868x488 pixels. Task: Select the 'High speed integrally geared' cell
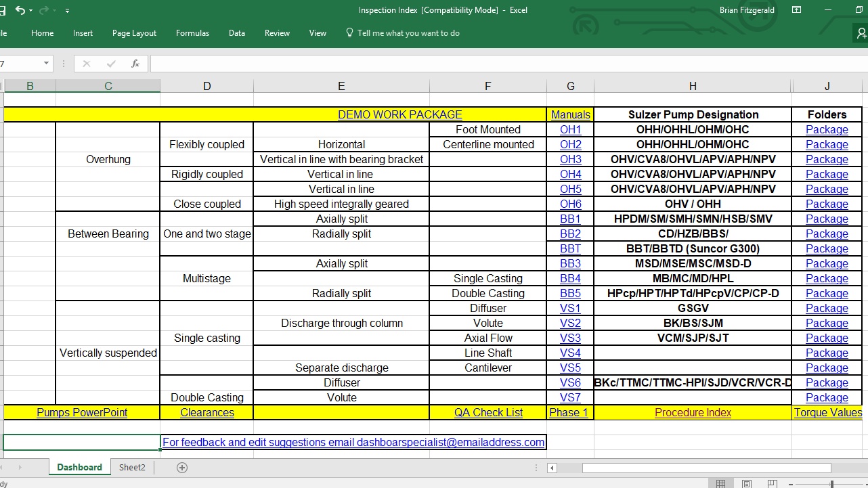(342, 204)
